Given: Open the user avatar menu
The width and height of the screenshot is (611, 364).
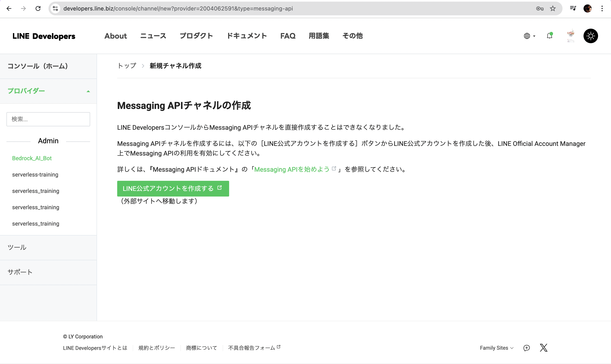Looking at the screenshot, I should pos(571,36).
